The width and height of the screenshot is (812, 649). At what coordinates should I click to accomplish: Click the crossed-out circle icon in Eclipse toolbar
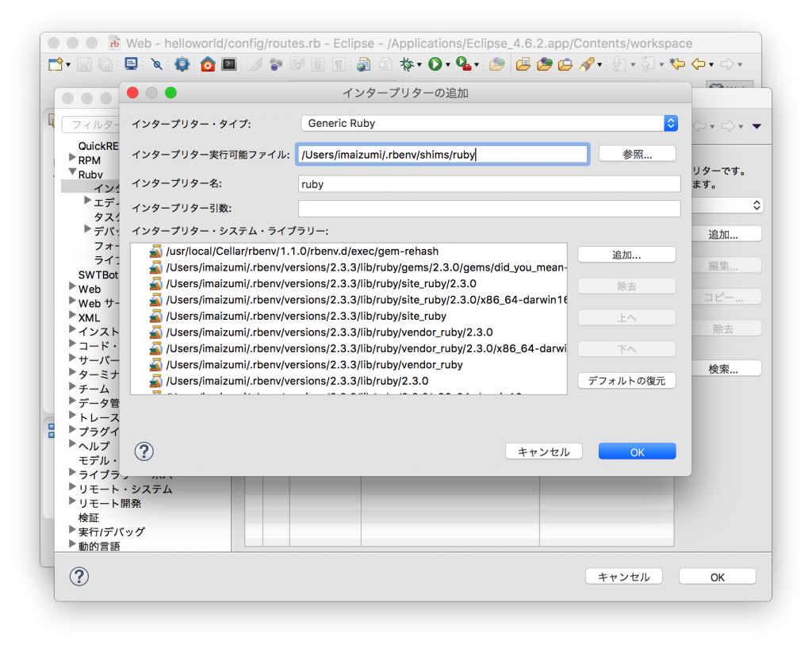[x=156, y=64]
